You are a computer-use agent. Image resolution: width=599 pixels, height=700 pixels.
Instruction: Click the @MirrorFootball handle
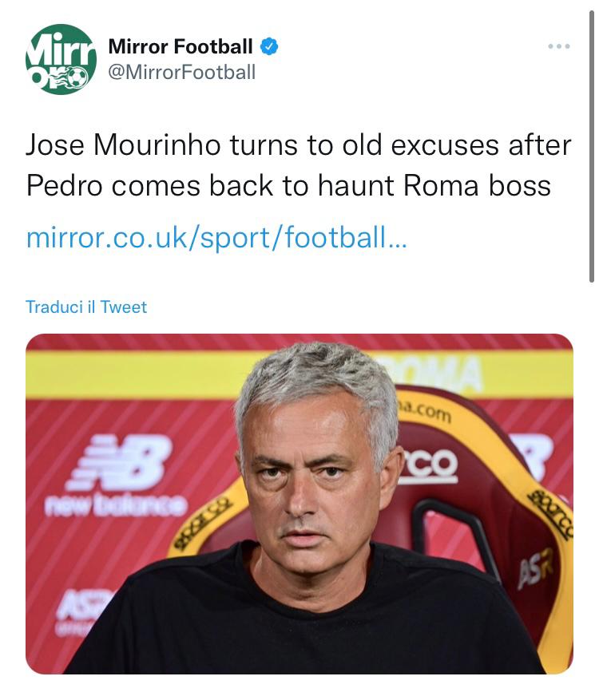tap(181, 73)
